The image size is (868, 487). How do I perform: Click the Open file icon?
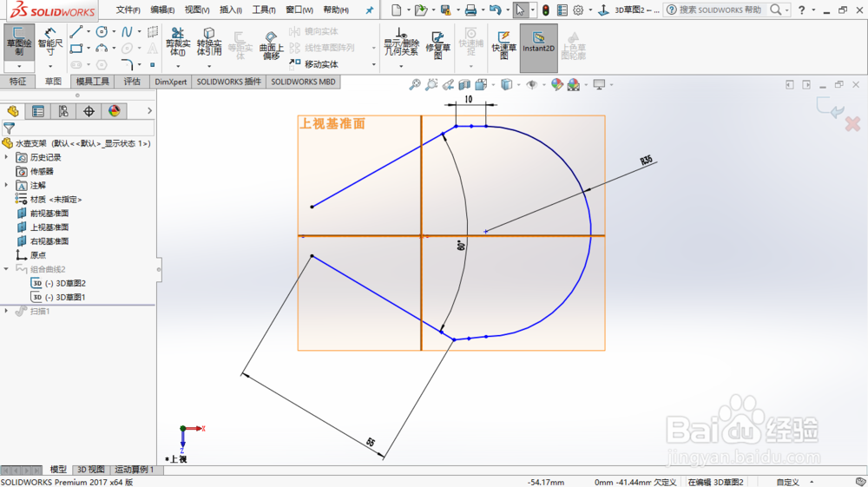click(x=421, y=10)
